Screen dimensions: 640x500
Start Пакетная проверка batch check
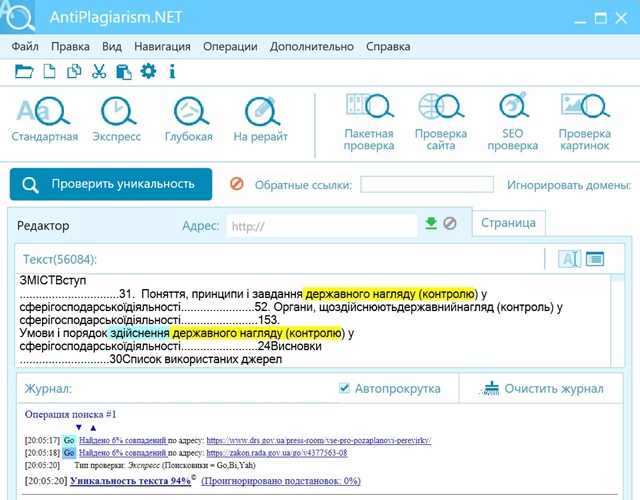click(x=369, y=122)
